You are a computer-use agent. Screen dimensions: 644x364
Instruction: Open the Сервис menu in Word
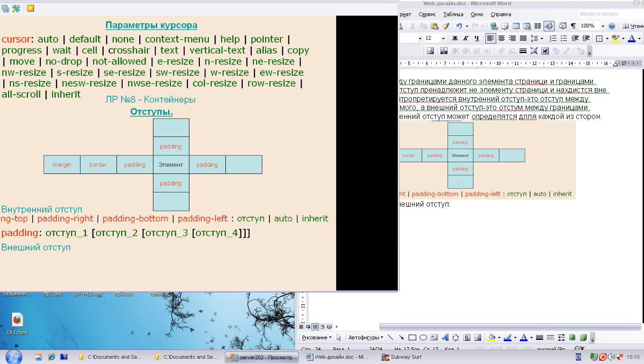[427, 14]
